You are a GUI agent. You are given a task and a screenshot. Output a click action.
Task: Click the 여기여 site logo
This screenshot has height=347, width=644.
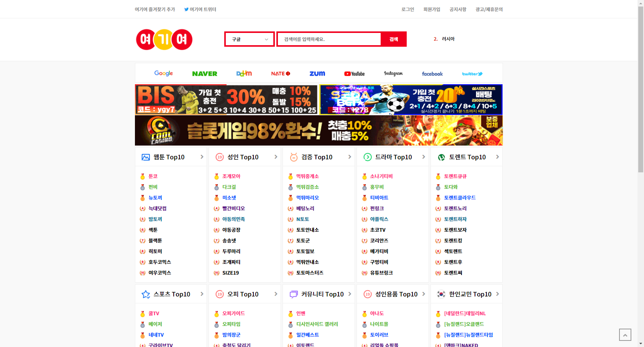[x=164, y=39]
